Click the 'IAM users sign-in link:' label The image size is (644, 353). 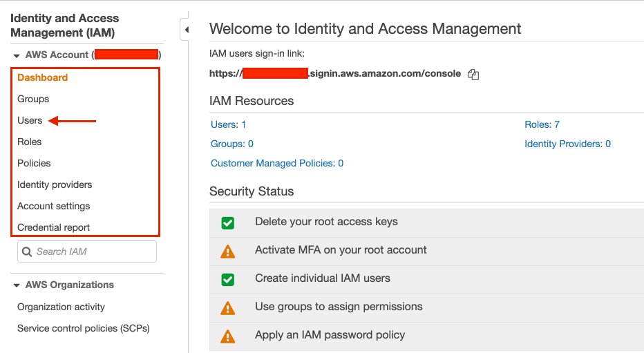[x=256, y=53]
